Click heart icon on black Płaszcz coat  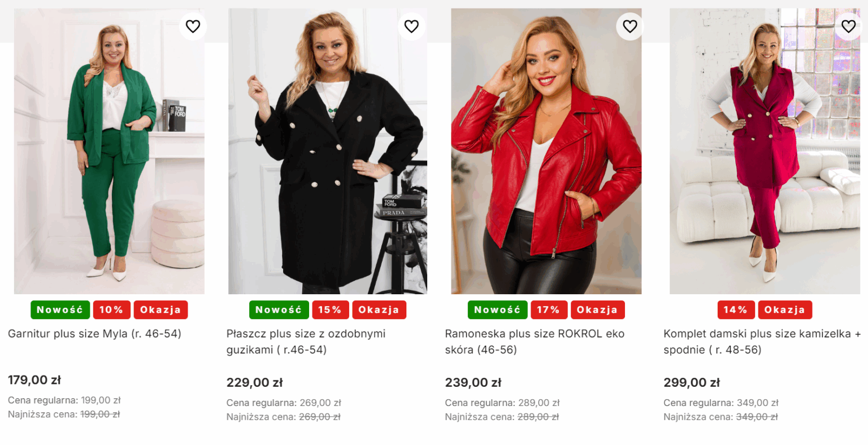click(x=411, y=26)
